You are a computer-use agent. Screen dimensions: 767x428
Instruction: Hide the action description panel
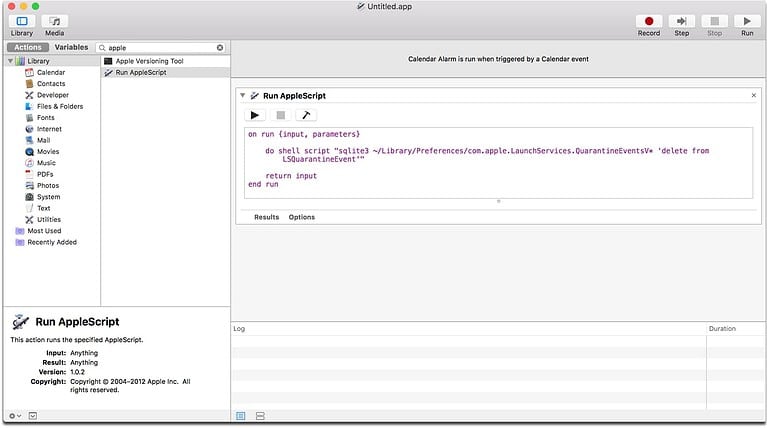point(32,415)
